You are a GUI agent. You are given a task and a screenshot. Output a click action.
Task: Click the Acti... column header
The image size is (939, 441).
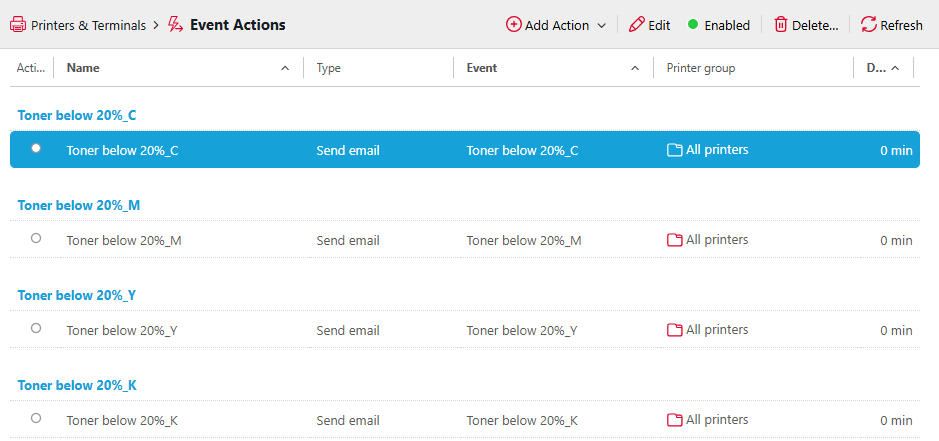(x=31, y=68)
